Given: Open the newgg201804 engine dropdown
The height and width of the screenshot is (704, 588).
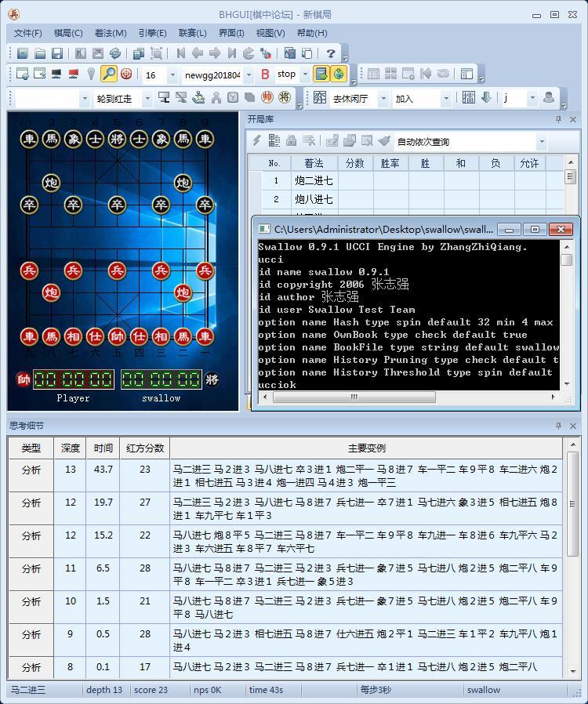Looking at the screenshot, I should click(249, 75).
